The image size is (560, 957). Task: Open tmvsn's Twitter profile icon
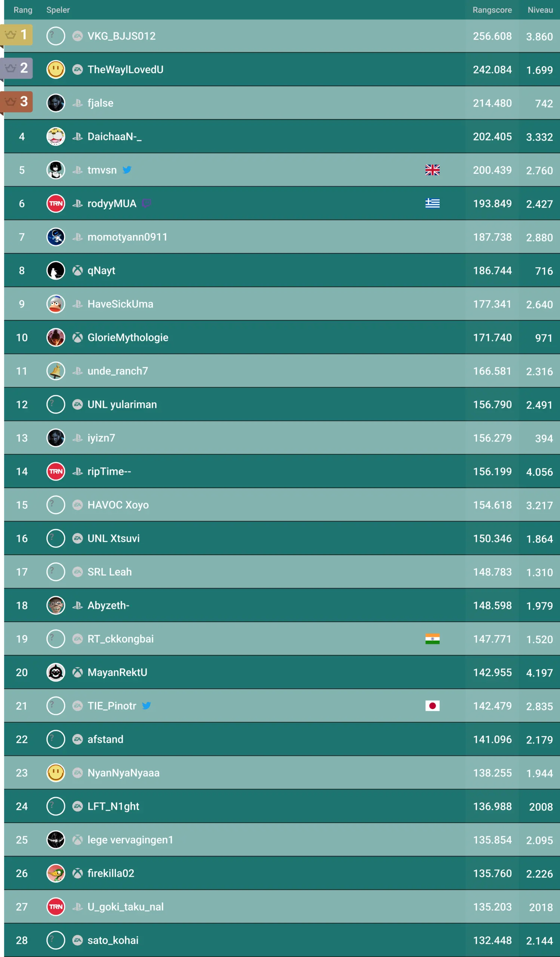click(127, 170)
